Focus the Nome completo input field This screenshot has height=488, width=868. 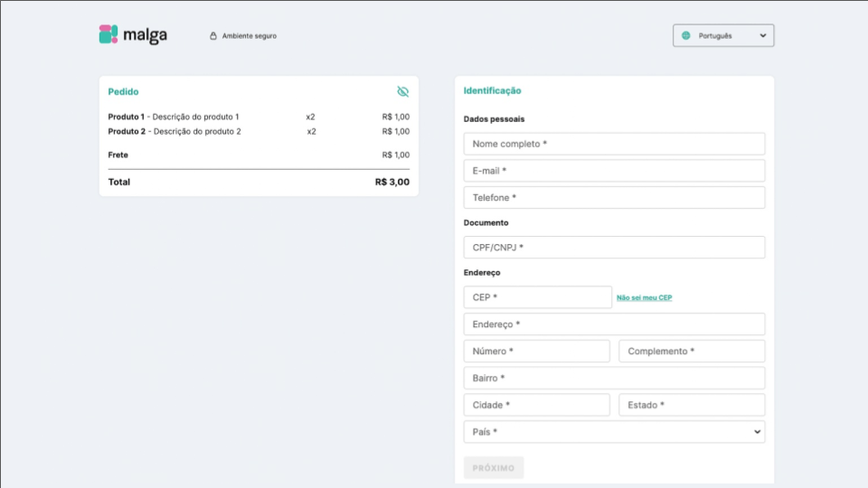click(614, 144)
